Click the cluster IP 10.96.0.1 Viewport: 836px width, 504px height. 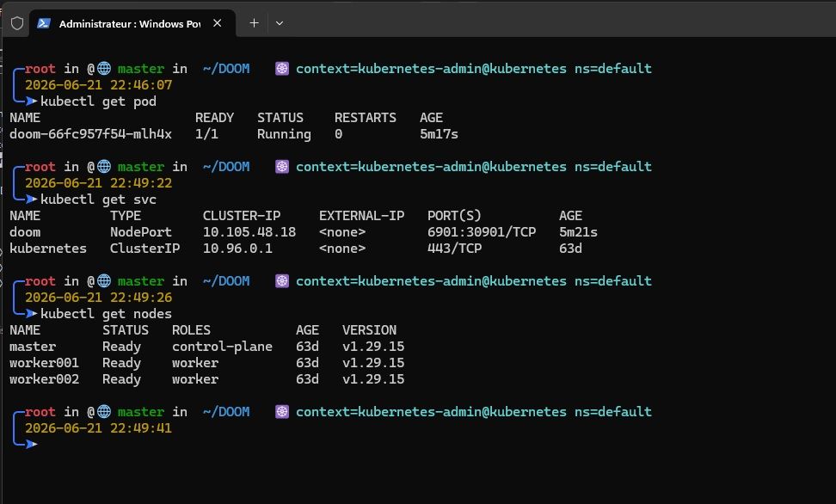[x=237, y=249]
